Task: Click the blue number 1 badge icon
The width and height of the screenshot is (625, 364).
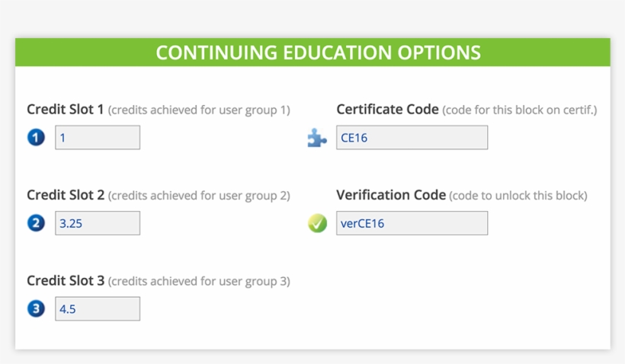Action: [36, 138]
